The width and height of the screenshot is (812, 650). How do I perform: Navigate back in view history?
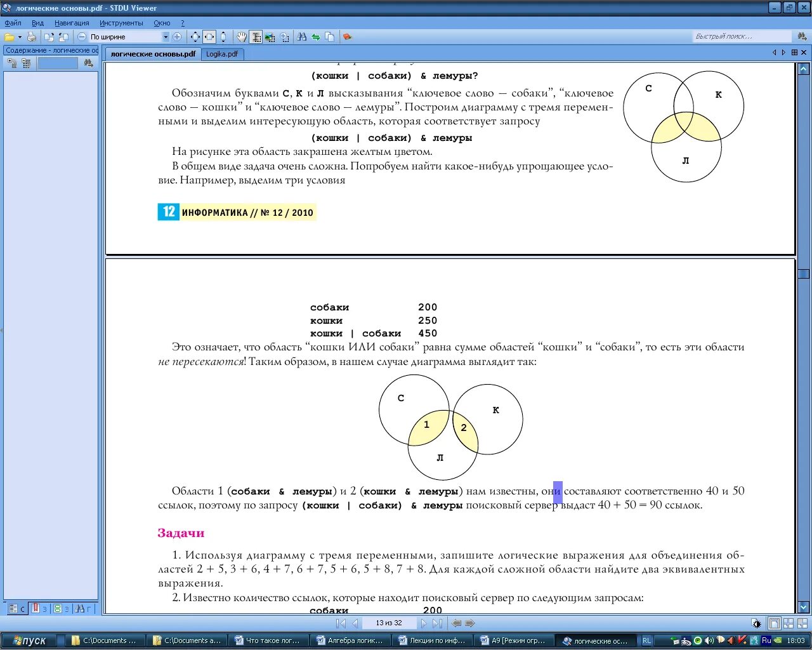pyautogui.click(x=456, y=623)
